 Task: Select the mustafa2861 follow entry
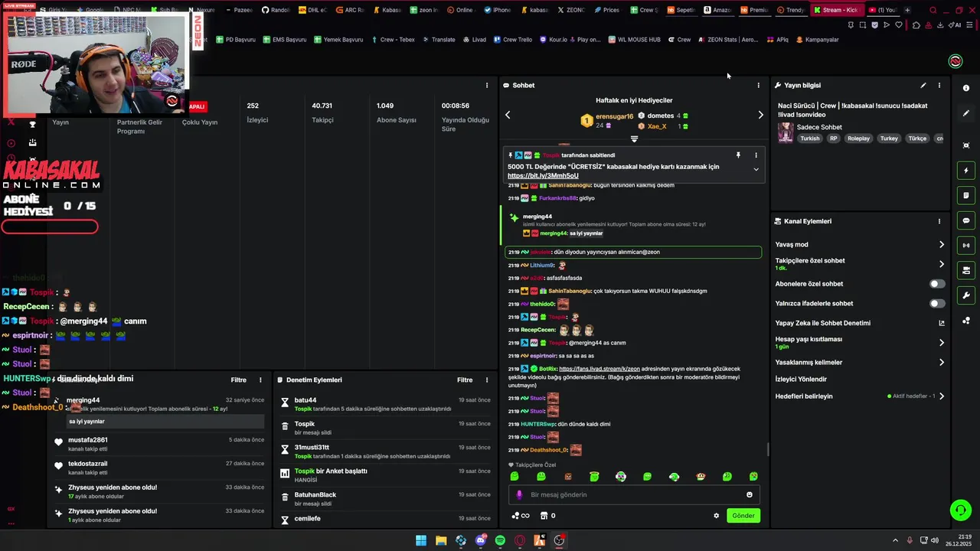(159, 444)
